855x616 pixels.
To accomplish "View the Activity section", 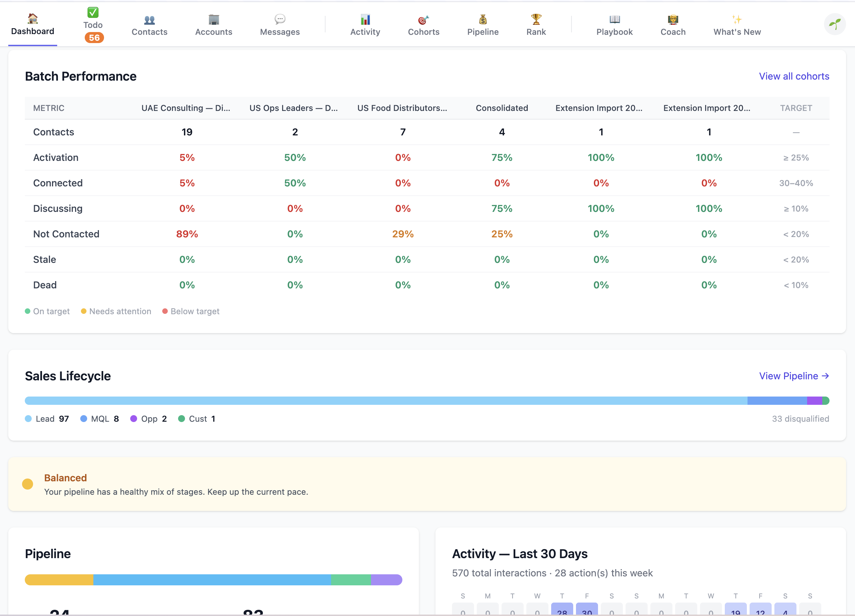I will [x=364, y=24].
